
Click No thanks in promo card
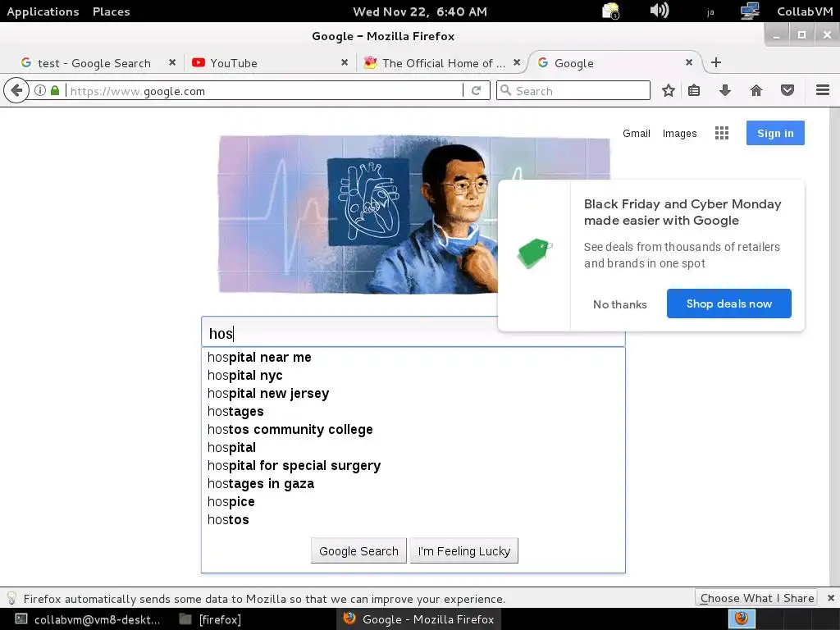(x=620, y=304)
